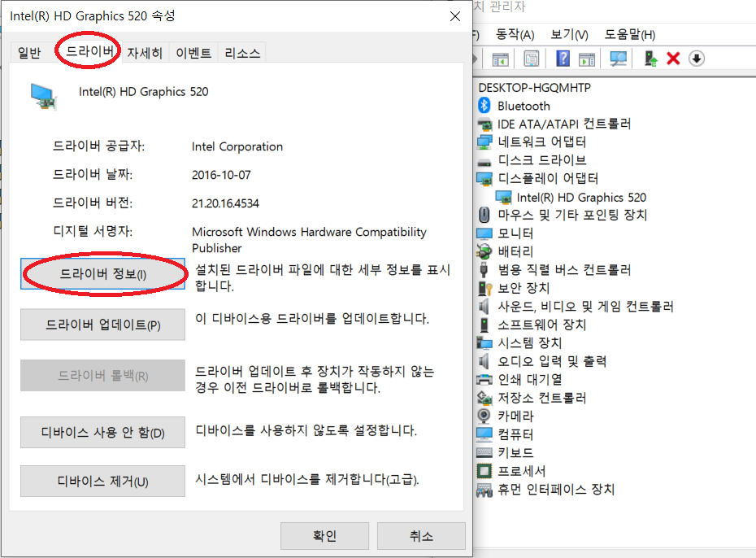Screen dimensions: 756x558
Task: Click the action pane toolbar icon beside help
Action: click(x=587, y=59)
